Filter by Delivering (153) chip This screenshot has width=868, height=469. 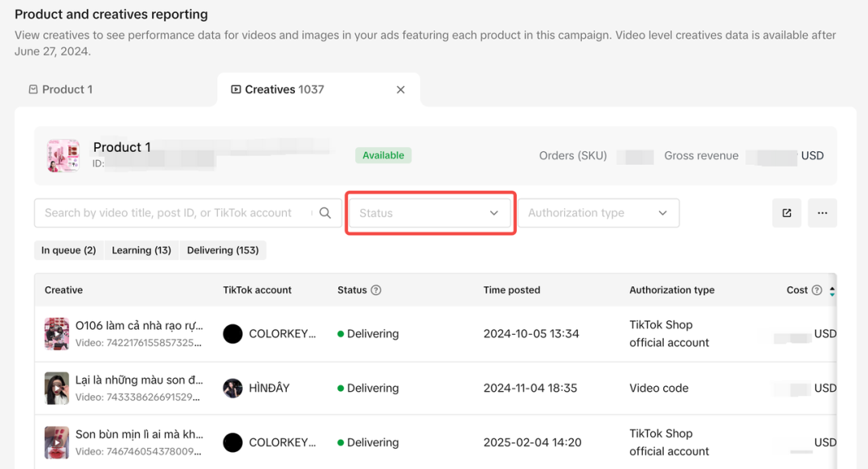click(223, 250)
